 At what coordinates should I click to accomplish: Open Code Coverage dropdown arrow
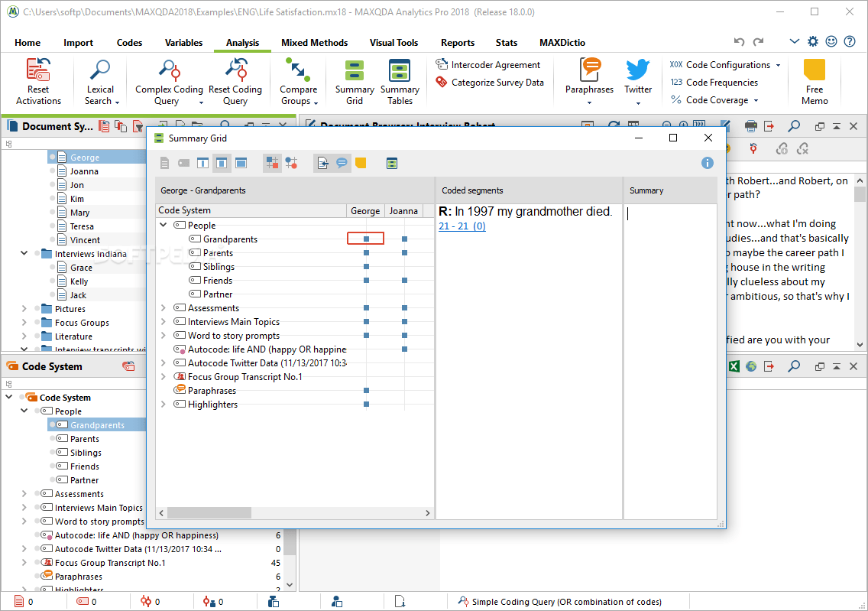click(756, 100)
